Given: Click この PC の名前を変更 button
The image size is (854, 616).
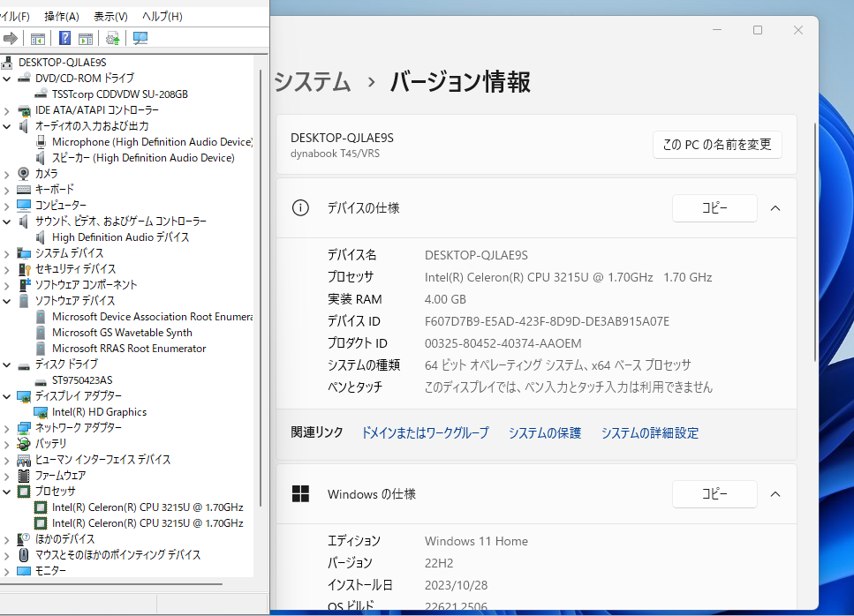Looking at the screenshot, I should tap(717, 145).
